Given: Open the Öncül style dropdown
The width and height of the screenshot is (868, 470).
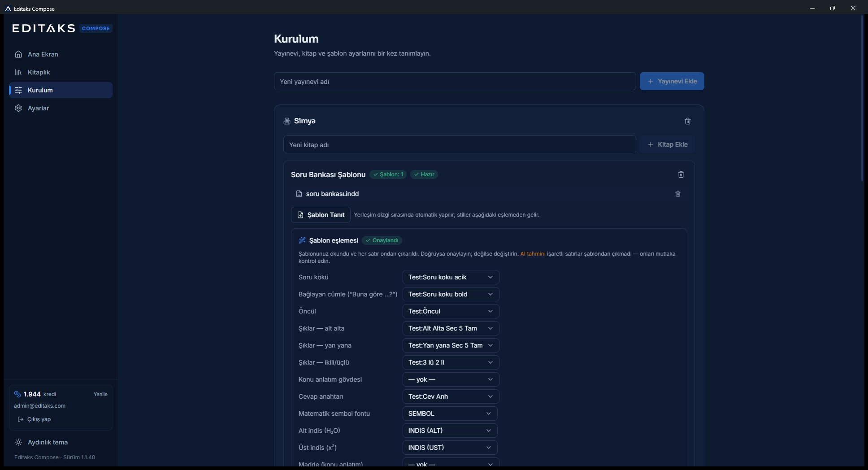Looking at the screenshot, I should point(451,311).
